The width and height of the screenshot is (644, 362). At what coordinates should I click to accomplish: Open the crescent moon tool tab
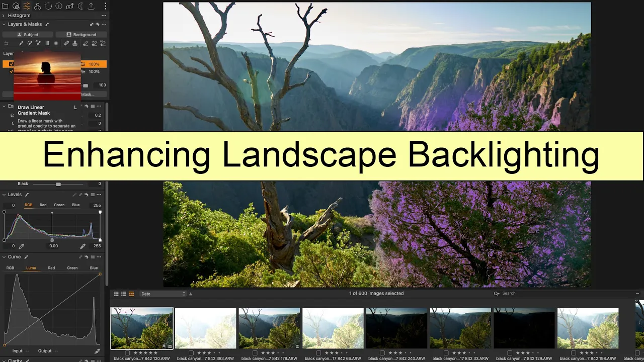[80, 6]
